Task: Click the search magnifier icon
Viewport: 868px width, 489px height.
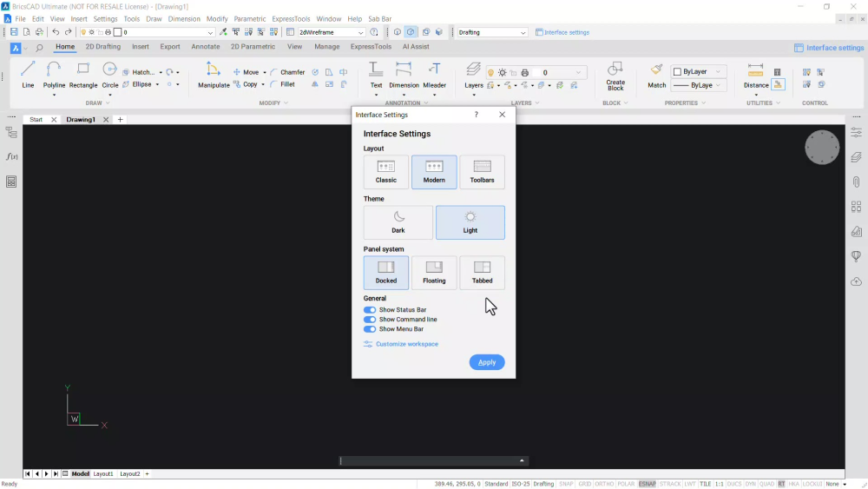Action: tap(39, 48)
